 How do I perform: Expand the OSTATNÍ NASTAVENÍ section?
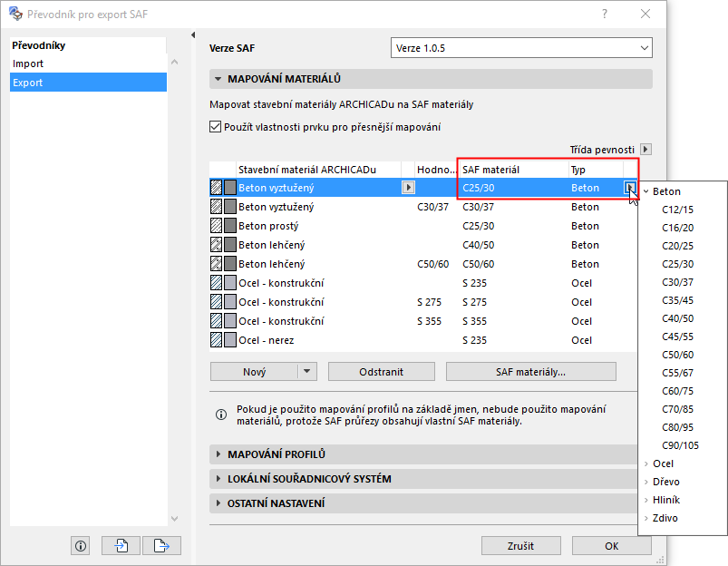click(x=218, y=503)
